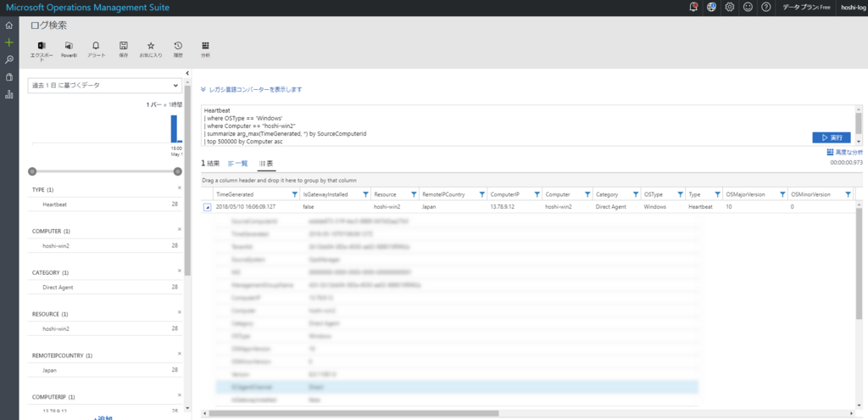Filter the Computer column

click(587, 194)
